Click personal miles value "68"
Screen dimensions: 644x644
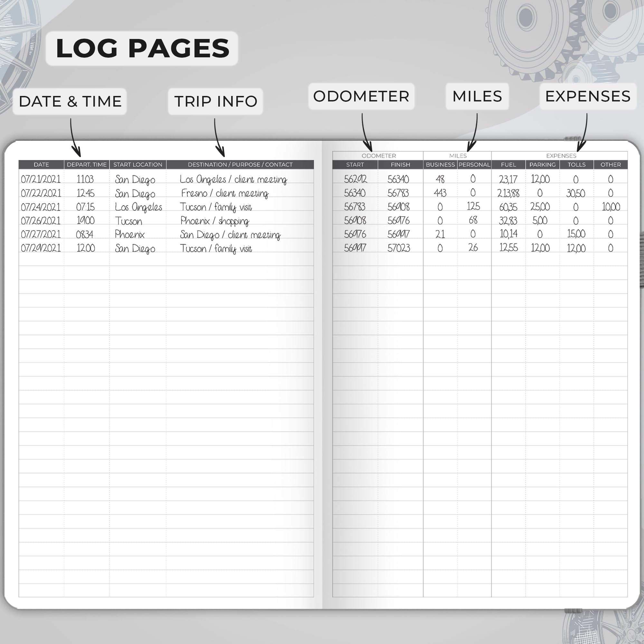473,220
